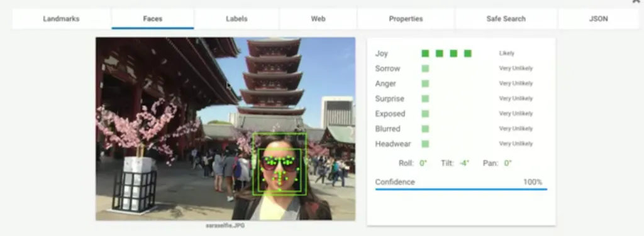
Task: Click the image file name caption
Action: coord(225,226)
